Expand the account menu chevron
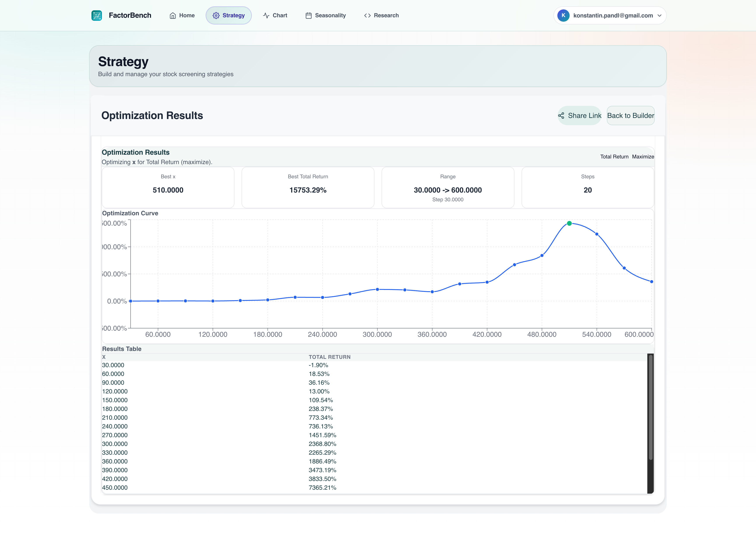 [x=660, y=15]
